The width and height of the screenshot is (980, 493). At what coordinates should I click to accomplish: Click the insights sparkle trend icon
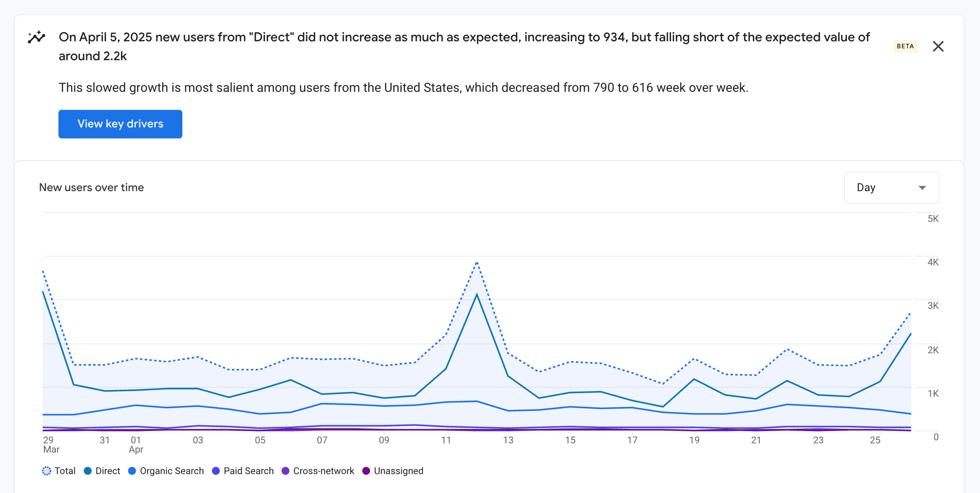click(36, 38)
